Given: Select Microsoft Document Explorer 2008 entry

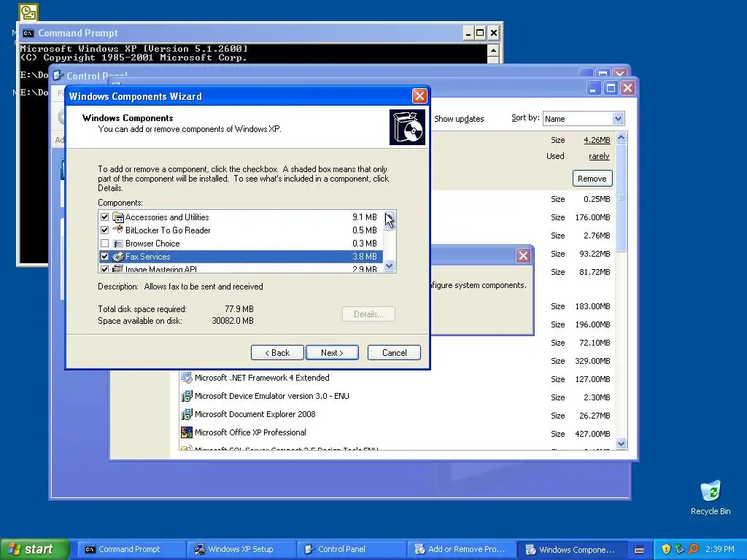Looking at the screenshot, I should (255, 414).
